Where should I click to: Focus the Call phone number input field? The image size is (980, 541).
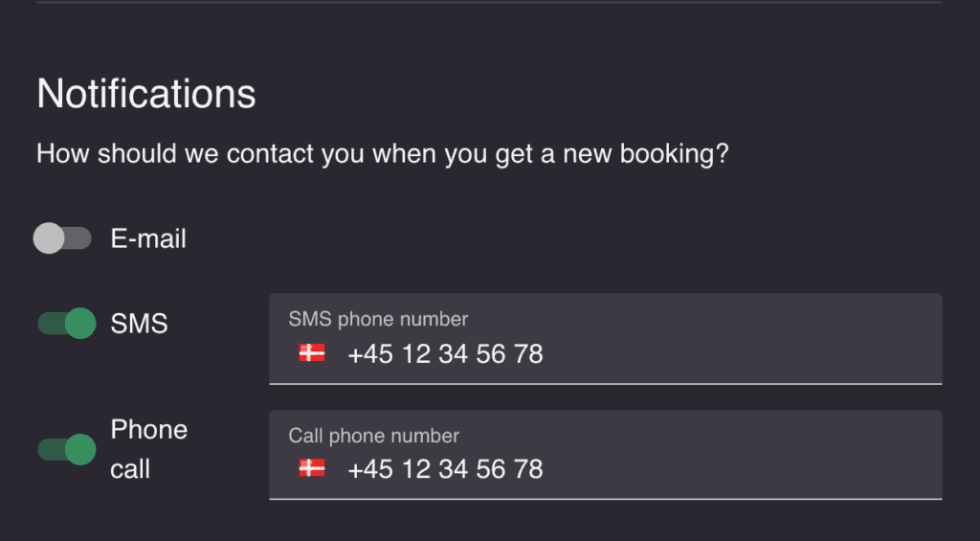tap(605, 455)
